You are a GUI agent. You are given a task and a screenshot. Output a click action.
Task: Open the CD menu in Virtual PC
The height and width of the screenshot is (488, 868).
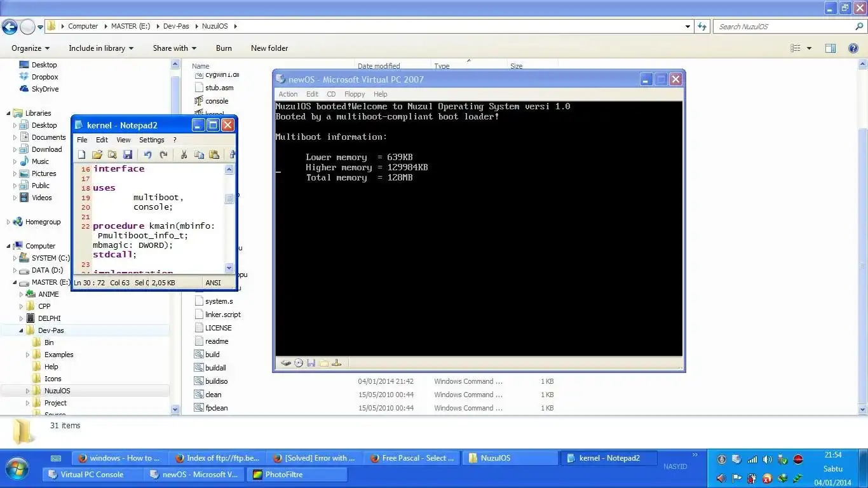click(331, 94)
